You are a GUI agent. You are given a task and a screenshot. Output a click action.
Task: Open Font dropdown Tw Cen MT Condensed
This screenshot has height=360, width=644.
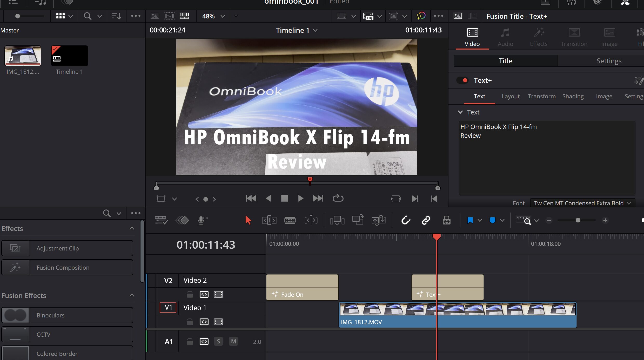click(582, 203)
